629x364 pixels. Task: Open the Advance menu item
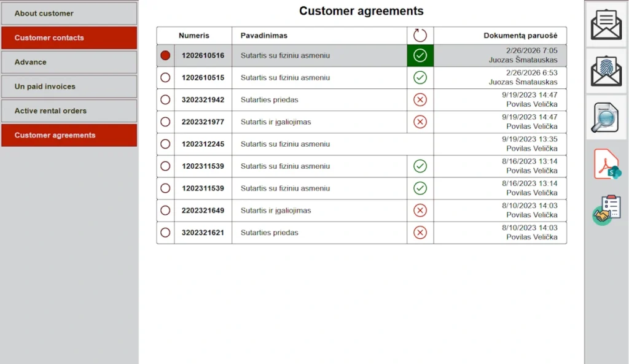pyautogui.click(x=69, y=62)
